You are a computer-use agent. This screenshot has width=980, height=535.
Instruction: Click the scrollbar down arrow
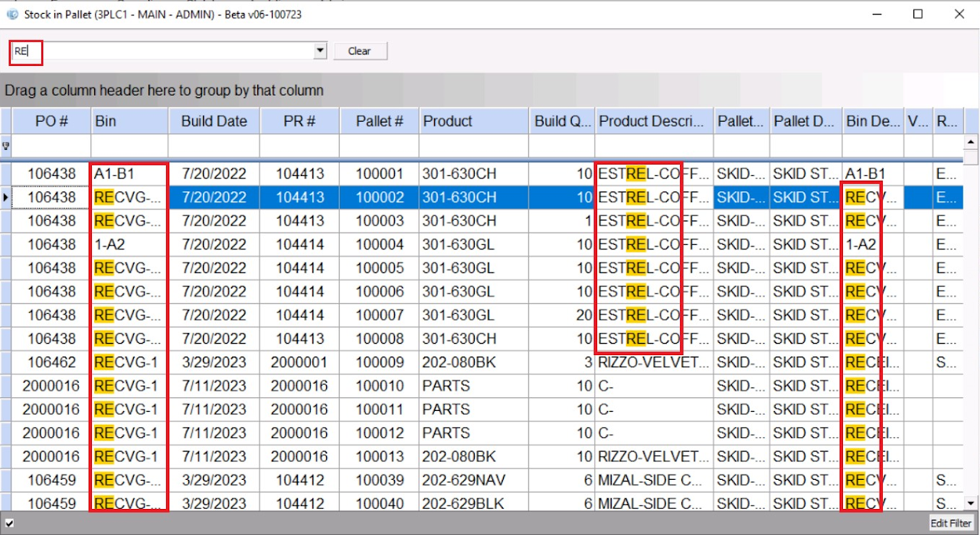point(971,503)
